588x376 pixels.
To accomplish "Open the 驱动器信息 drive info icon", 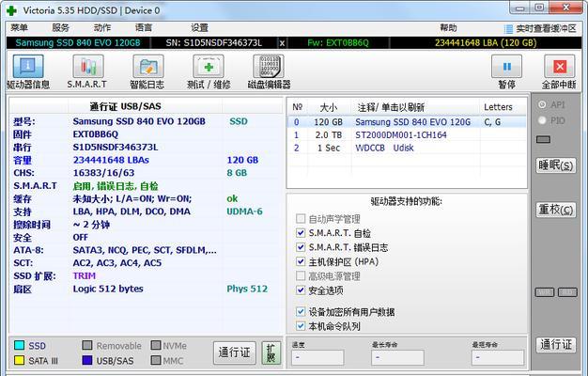I will [x=28, y=67].
